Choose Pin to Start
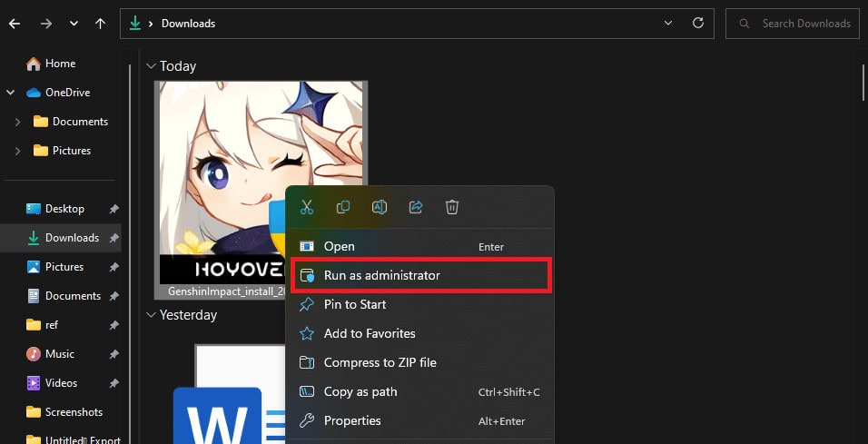Image resolution: width=868 pixels, height=444 pixels. tap(419, 304)
